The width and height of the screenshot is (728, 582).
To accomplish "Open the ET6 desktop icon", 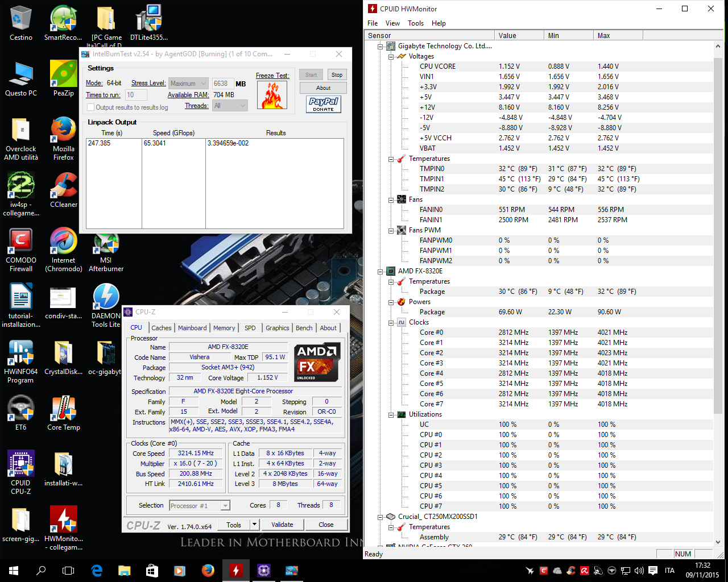I will tap(21, 413).
